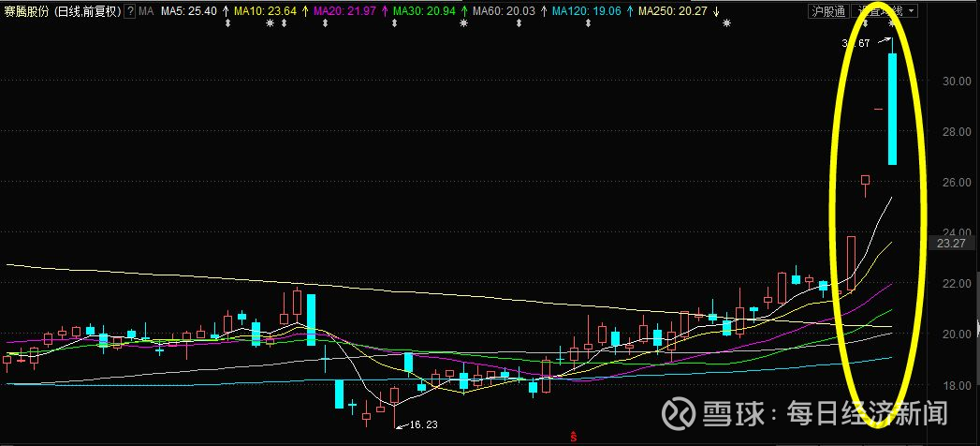Select the MA60: 20.03 indicator text
Screen dimensions: 980x446
pos(504,11)
